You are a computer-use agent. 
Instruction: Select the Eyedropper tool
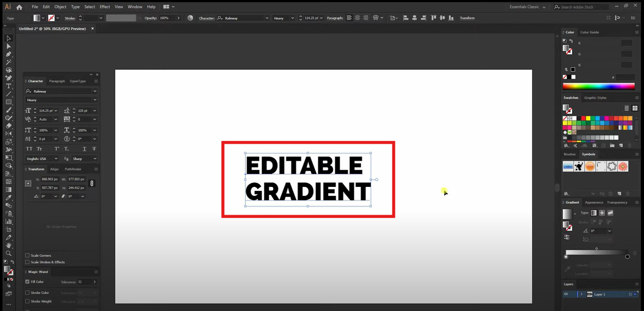9,197
